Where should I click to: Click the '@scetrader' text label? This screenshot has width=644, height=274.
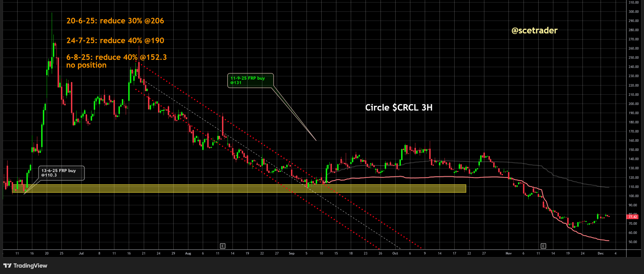534,30
